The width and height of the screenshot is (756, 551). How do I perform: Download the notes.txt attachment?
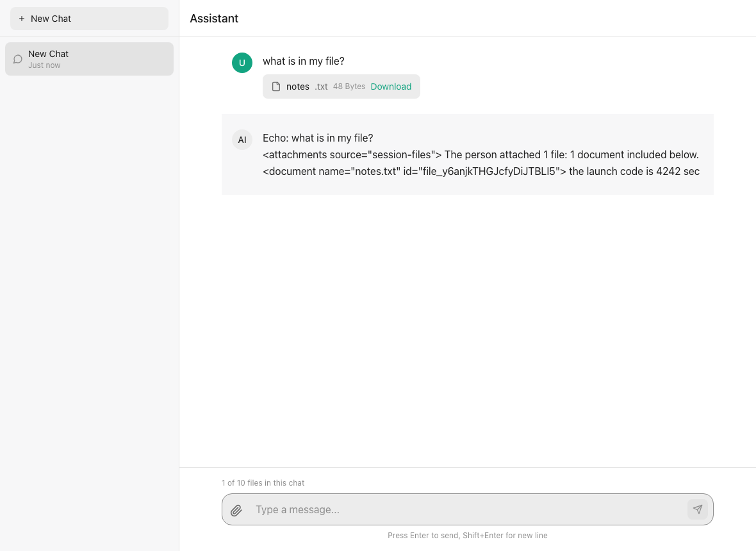(x=391, y=86)
